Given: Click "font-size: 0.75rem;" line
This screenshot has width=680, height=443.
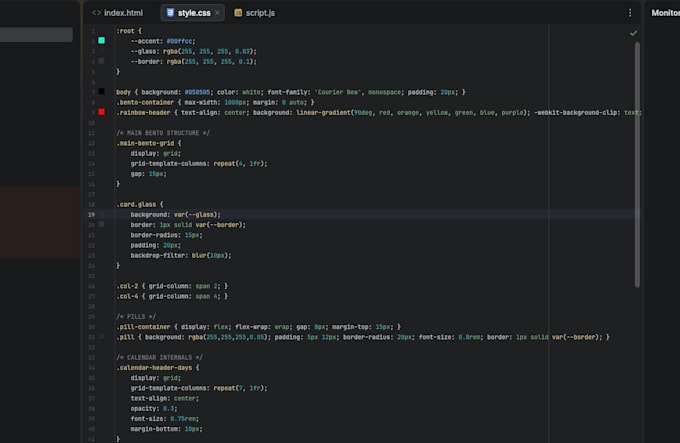Looking at the screenshot, I should click(165, 419).
